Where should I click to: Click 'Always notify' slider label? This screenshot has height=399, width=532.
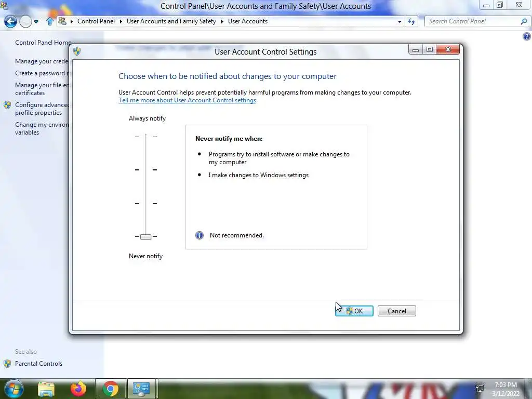[x=147, y=118]
